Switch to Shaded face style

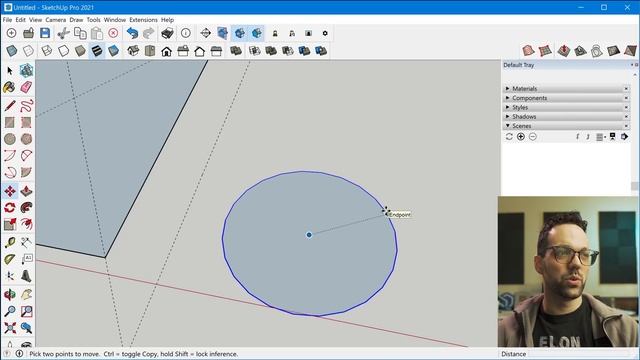pos(80,51)
